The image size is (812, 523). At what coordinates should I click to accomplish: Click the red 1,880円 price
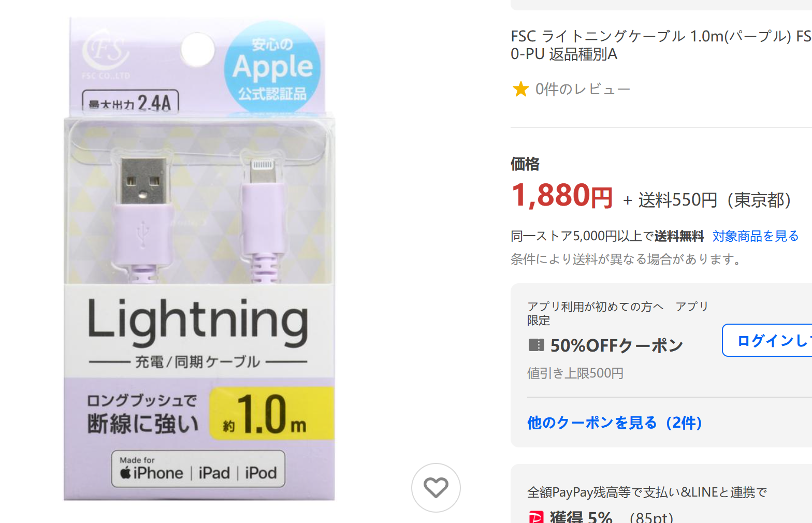tap(561, 196)
